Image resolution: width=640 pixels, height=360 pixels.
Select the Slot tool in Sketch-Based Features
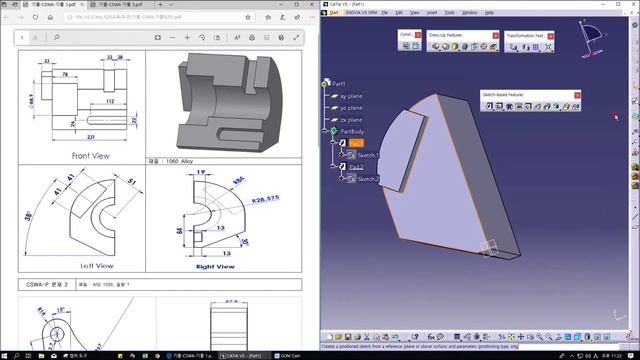click(547, 107)
